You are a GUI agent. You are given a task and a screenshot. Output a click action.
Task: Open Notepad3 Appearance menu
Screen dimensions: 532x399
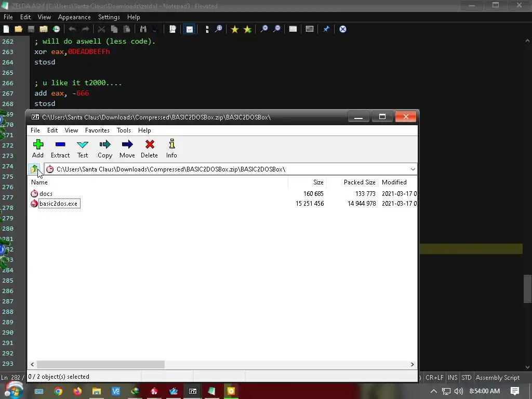[74, 17]
